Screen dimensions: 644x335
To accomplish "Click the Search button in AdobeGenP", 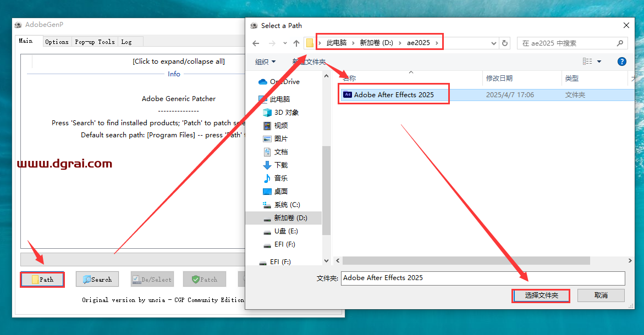I will tap(97, 280).
